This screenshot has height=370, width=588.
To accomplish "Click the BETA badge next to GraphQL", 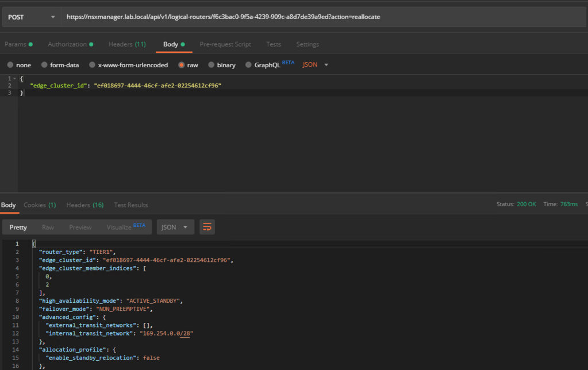I will point(288,61).
